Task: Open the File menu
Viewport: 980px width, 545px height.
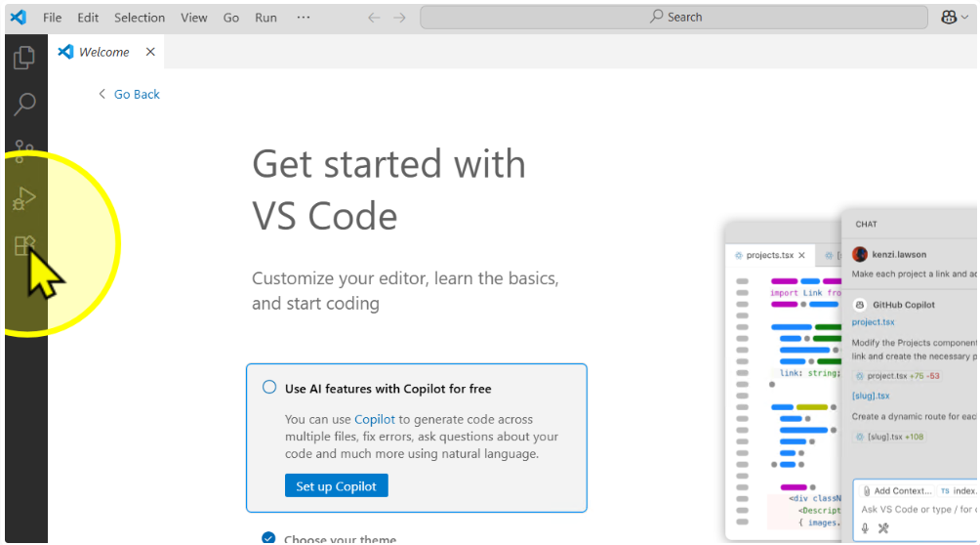Action: [x=52, y=18]
